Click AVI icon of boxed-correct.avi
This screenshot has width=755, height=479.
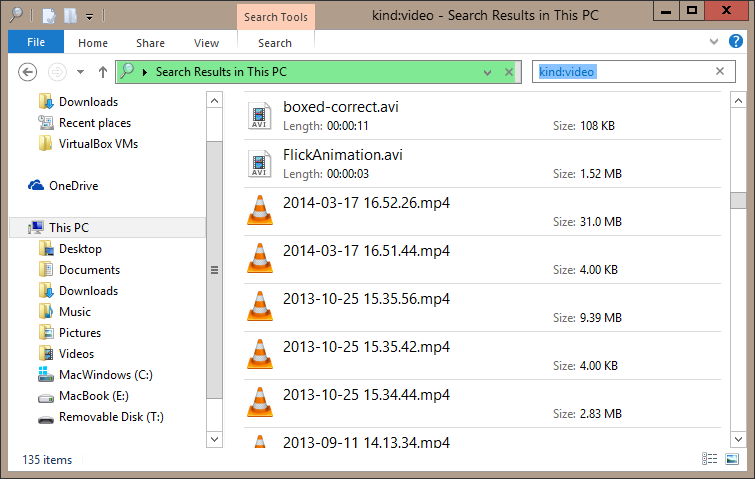point(259,116)
